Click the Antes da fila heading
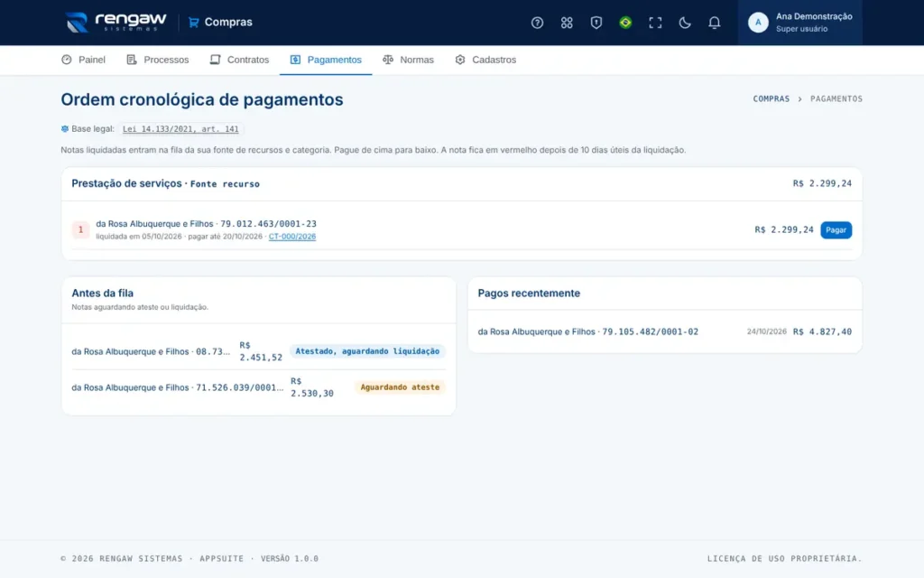 click(103, 294)
